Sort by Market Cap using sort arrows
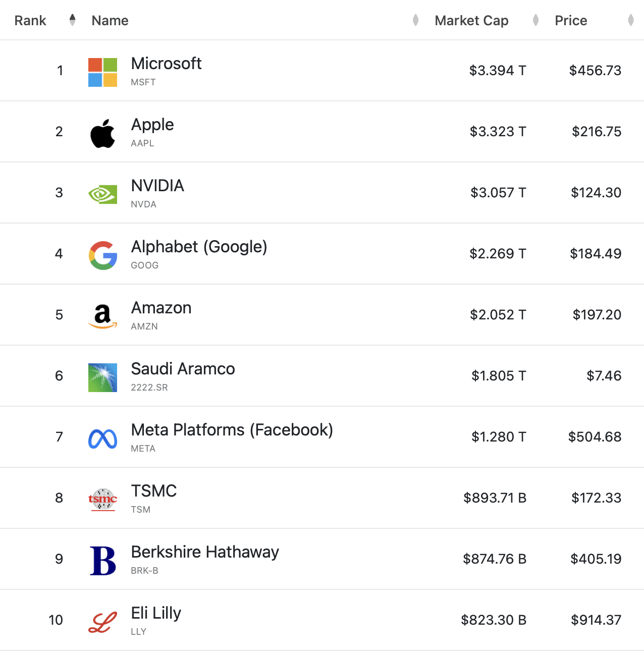 [x=535, y=20]
